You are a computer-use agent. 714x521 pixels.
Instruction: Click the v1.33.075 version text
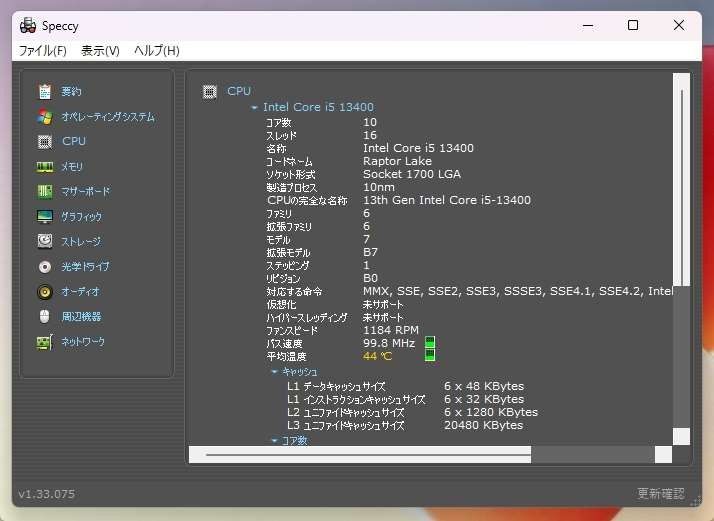[46, 494]
